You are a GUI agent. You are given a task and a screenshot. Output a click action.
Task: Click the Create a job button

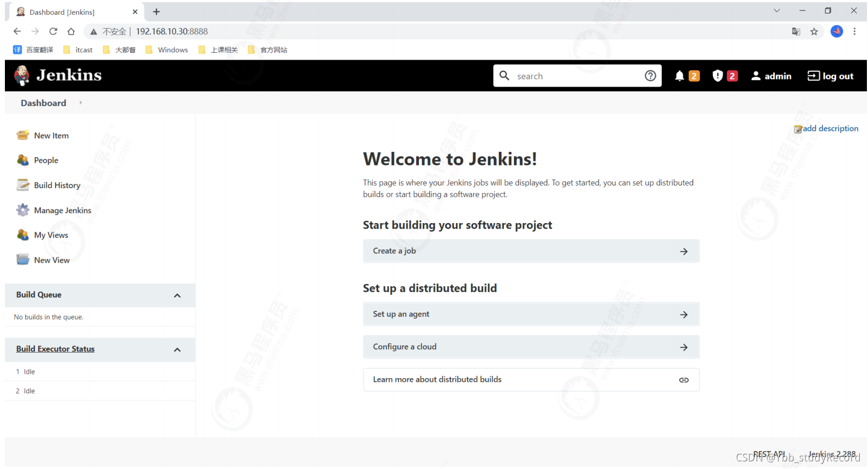pos(531,251)
